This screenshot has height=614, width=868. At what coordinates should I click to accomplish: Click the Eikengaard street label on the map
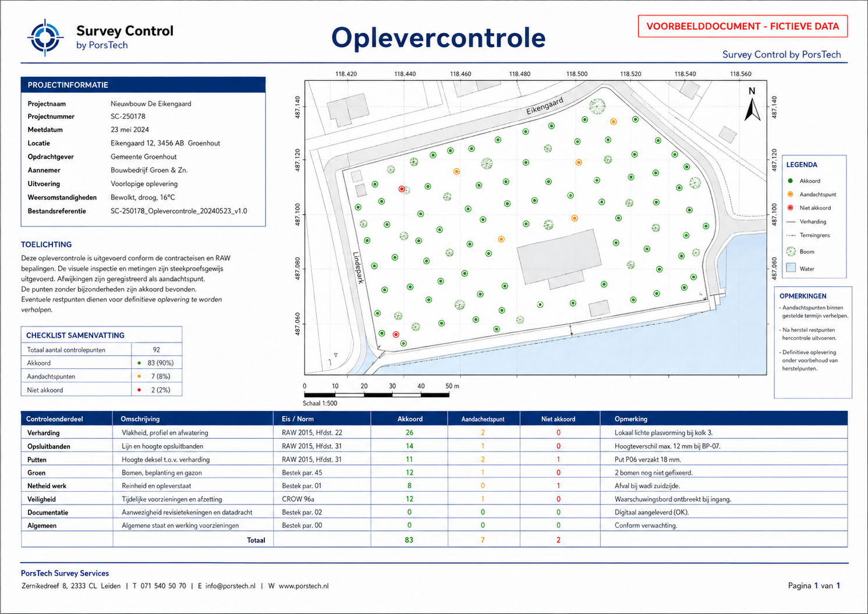(545, 106)
